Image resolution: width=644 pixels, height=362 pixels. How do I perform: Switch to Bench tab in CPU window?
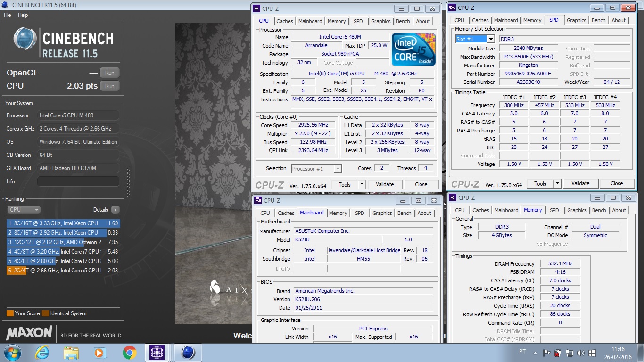click(x=403, y=21)
